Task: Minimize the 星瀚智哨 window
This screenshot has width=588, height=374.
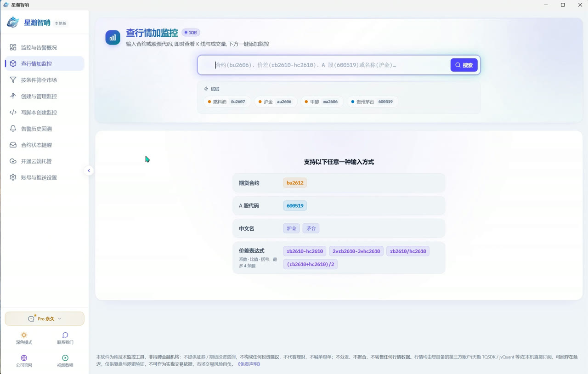Action: pyautogui.click(x=546, y=5)
